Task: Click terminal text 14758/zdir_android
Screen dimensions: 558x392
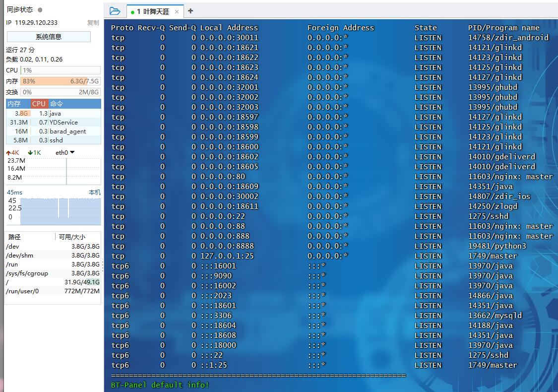Action: click(x=508, y=37)
